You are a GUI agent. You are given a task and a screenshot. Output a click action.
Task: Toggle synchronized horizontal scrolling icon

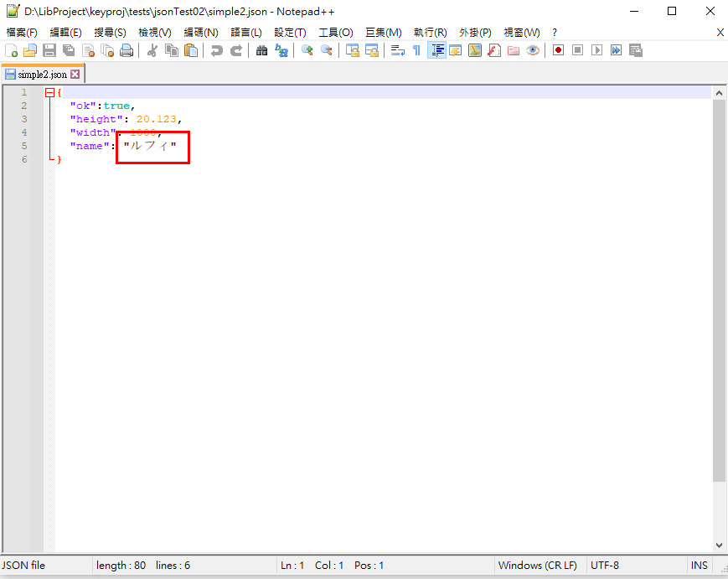tap(371, 50)
